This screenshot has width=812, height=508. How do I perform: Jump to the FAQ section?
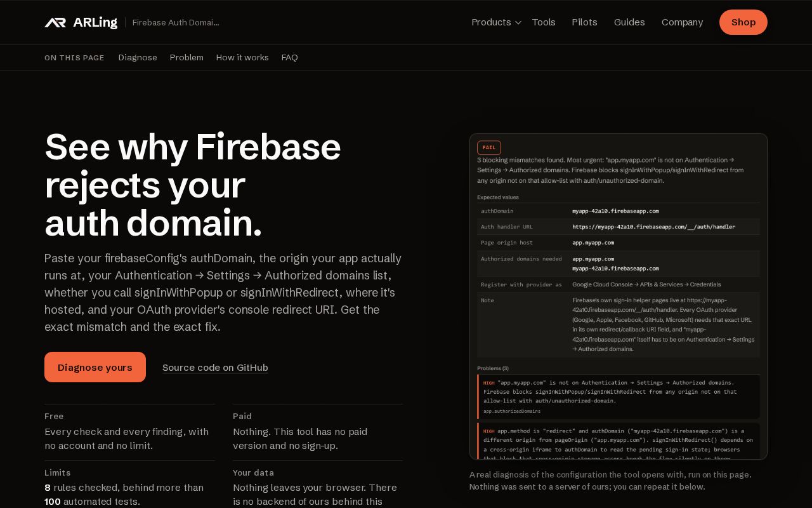[290, 57]
